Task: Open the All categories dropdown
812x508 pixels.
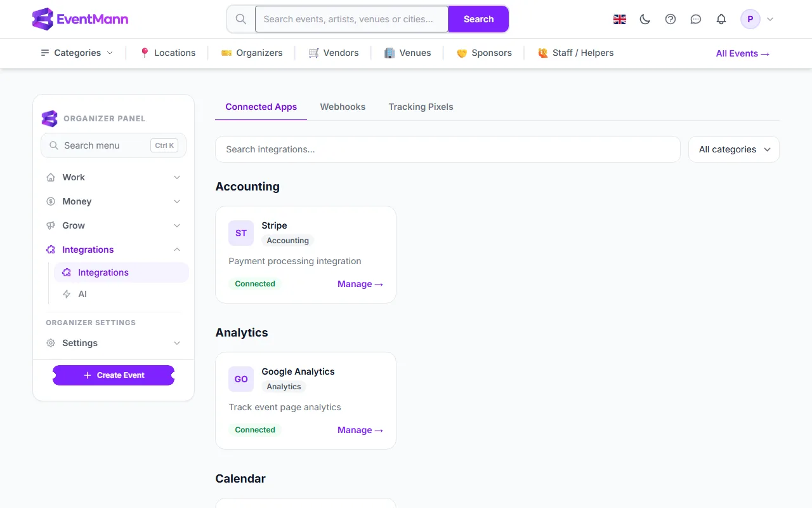Action: [x=734, y=149]
